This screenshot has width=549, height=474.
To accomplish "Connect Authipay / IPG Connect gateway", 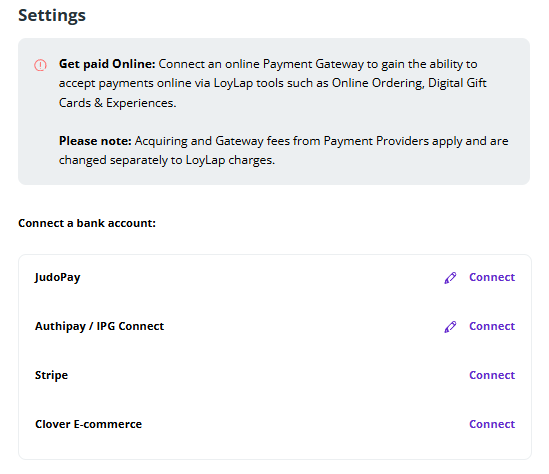I will point(492,326).
